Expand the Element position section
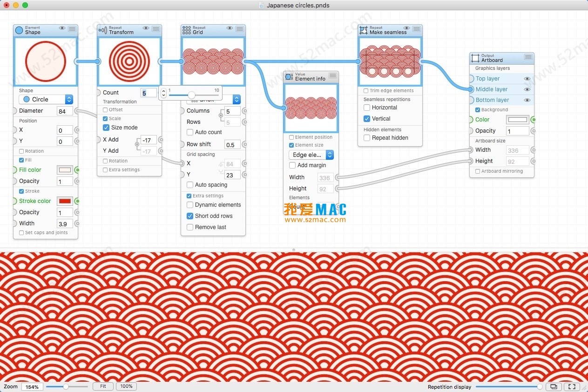This screenshot has height=392, width=588. (291, 137)
